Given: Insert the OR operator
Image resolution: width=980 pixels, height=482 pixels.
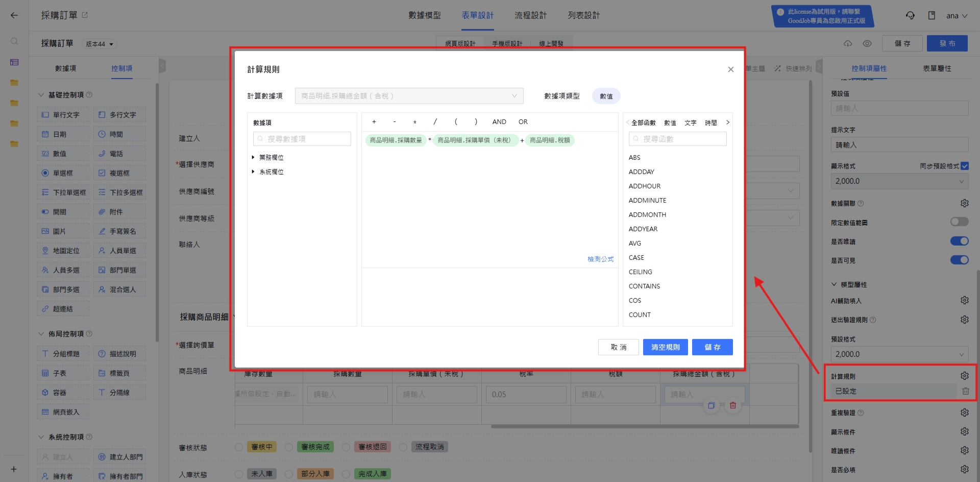Looking at the screenshot, I should click(523, 122).
